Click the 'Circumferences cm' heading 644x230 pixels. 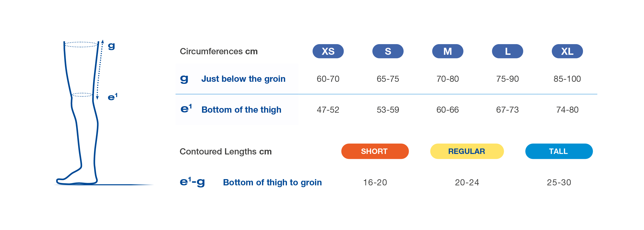(x=219, y=51)
